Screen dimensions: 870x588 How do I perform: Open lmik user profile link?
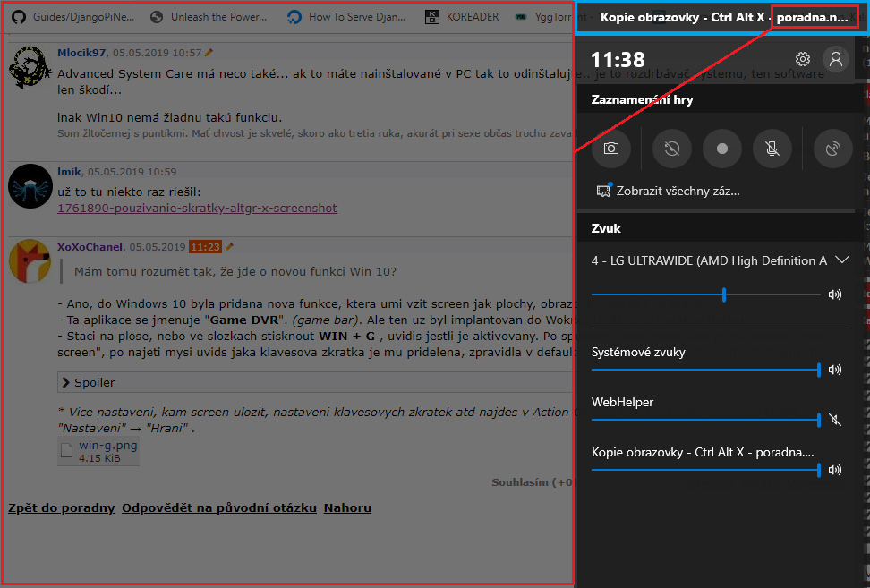coord(69,172)
